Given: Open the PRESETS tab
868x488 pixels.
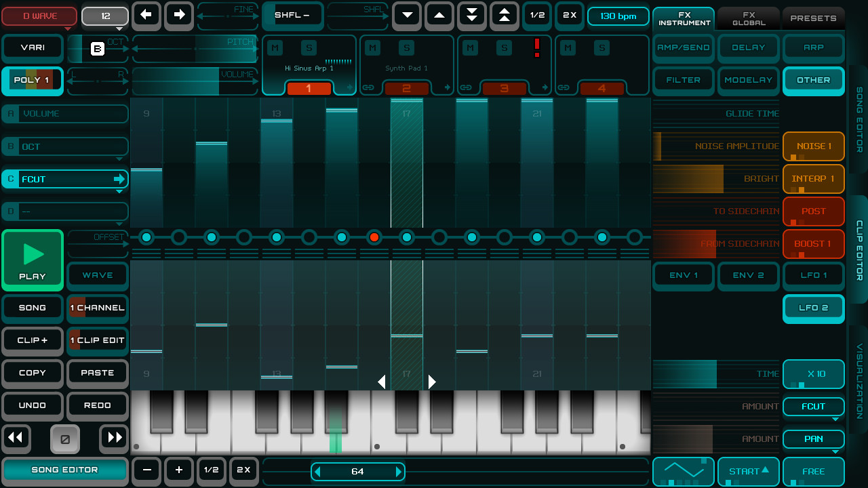Looking at the screenshot, I should 813,18.
